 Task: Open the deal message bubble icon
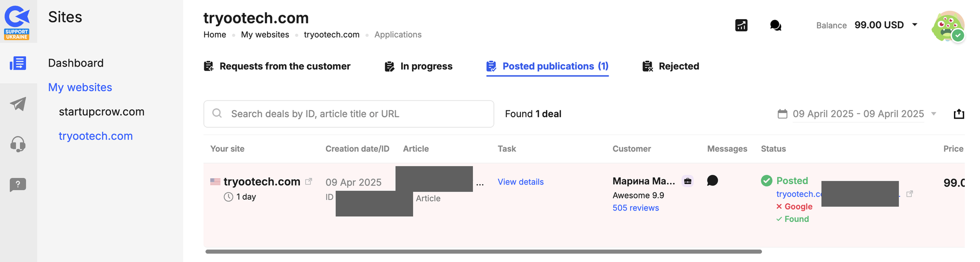(x=712, y=181)
